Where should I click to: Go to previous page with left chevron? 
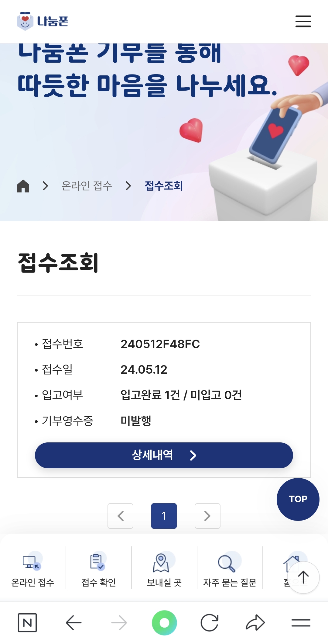tap(121, 516)
